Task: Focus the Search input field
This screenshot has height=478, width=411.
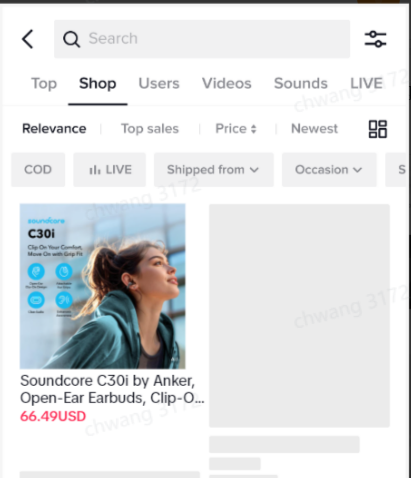Action: pyautogui.click(x=202, y=39)
